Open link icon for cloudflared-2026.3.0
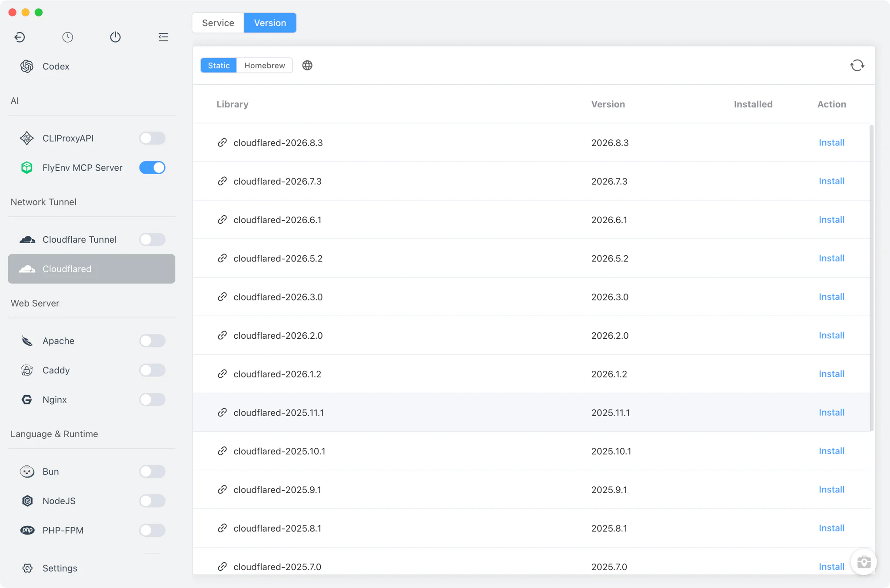 pos(222,297)
